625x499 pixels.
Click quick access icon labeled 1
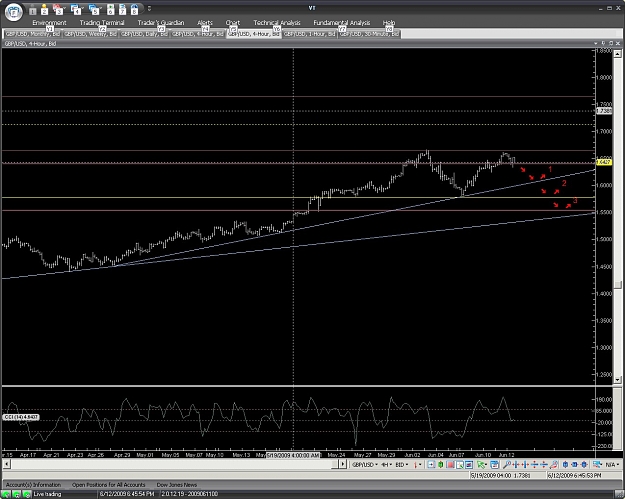tap(33, 10)
